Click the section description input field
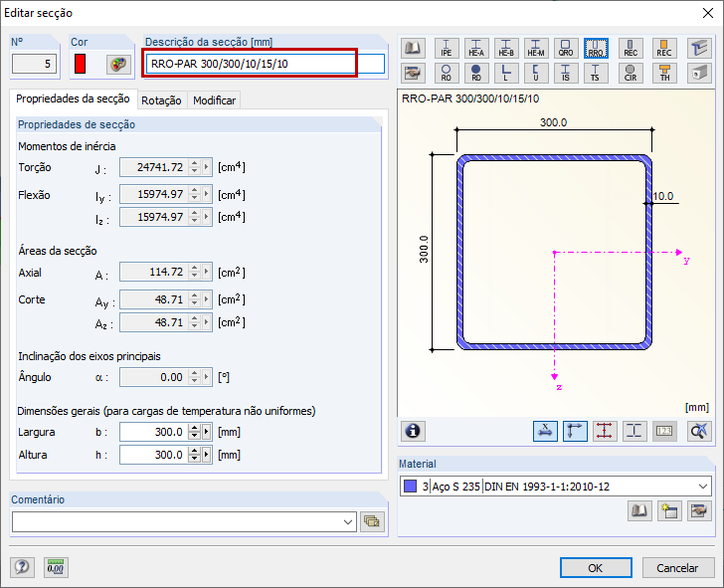 pyautogui.click(x=265, y=64)
